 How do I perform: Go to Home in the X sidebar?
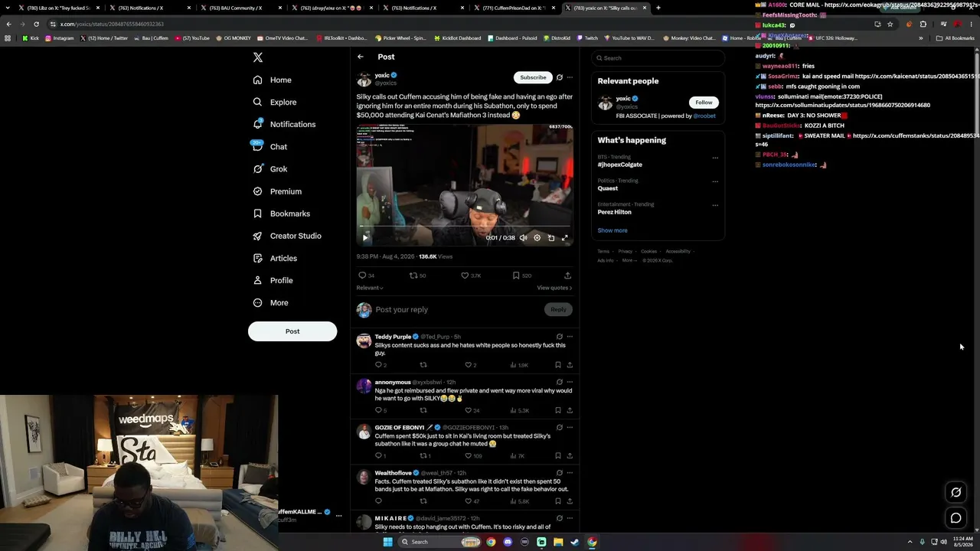point(272,80)
